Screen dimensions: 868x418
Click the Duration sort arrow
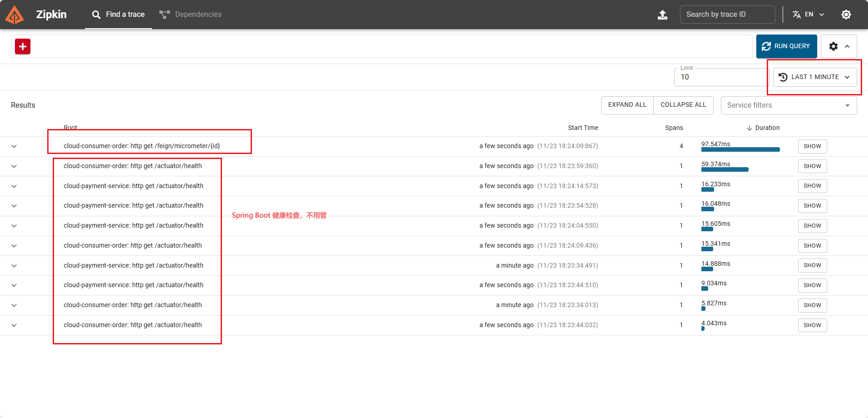pos(749,128)
